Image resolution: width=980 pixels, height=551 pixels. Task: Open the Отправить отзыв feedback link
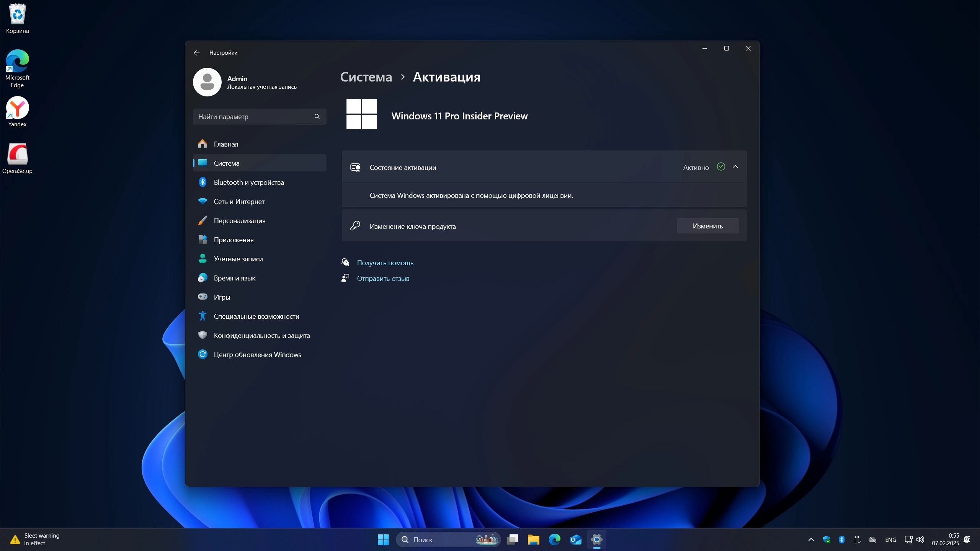point(383,279)
